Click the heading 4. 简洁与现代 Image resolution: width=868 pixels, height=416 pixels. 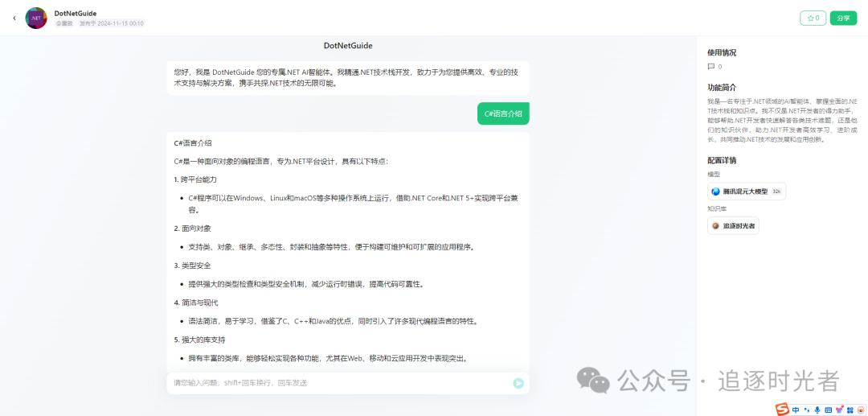click(196, 303)
